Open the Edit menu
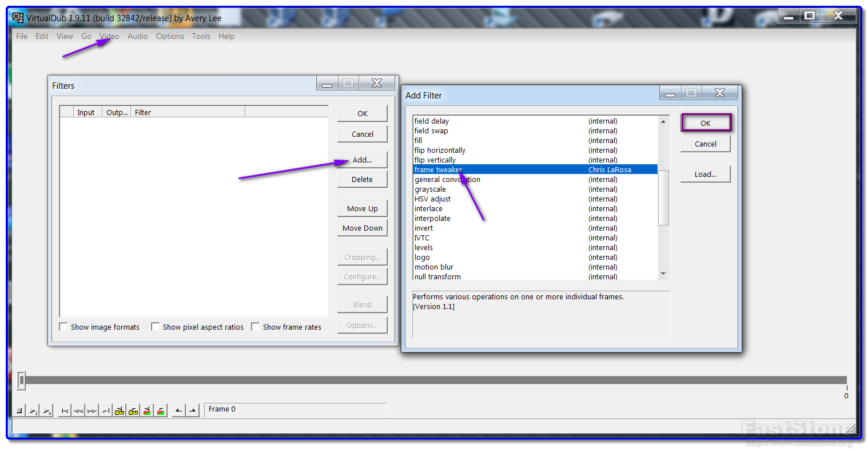Viewport: 868px width, 451px height. (x=42, y=36)
